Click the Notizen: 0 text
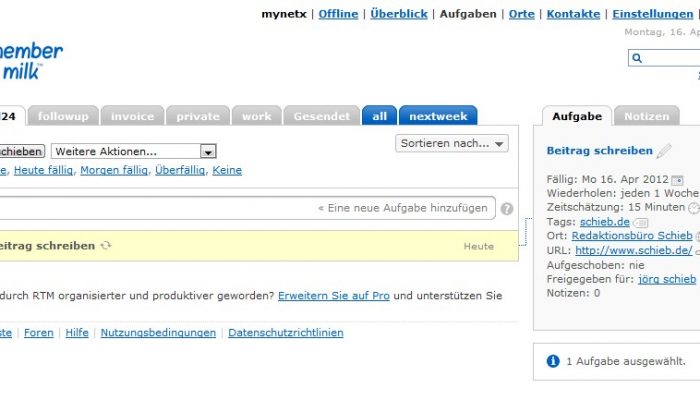This screenshot has width=700, height=400. tap(573, 293)
